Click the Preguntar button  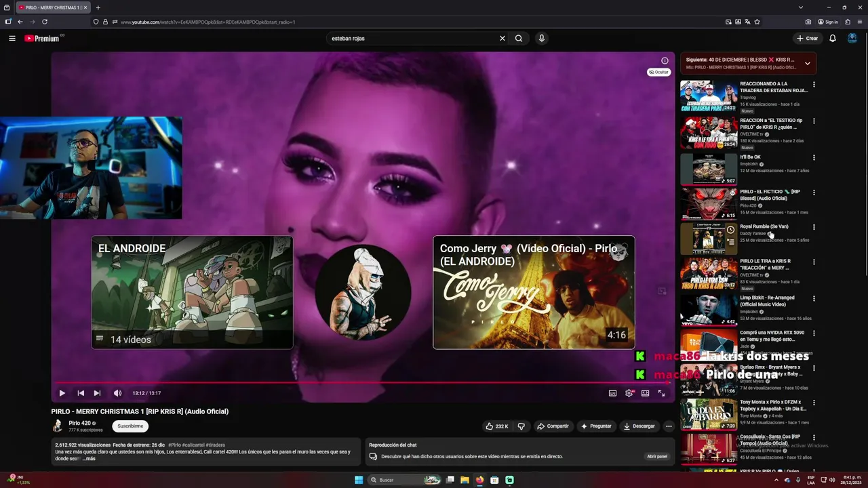(596, 426)
